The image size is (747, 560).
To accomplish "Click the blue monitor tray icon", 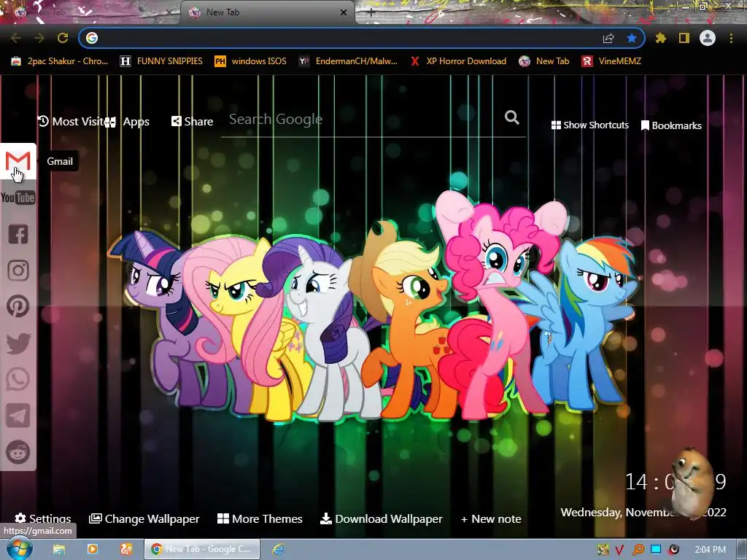I will pos(656,549).
